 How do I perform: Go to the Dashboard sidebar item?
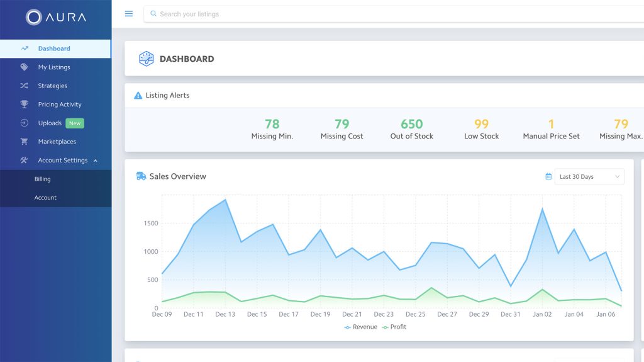pos(55,48)
